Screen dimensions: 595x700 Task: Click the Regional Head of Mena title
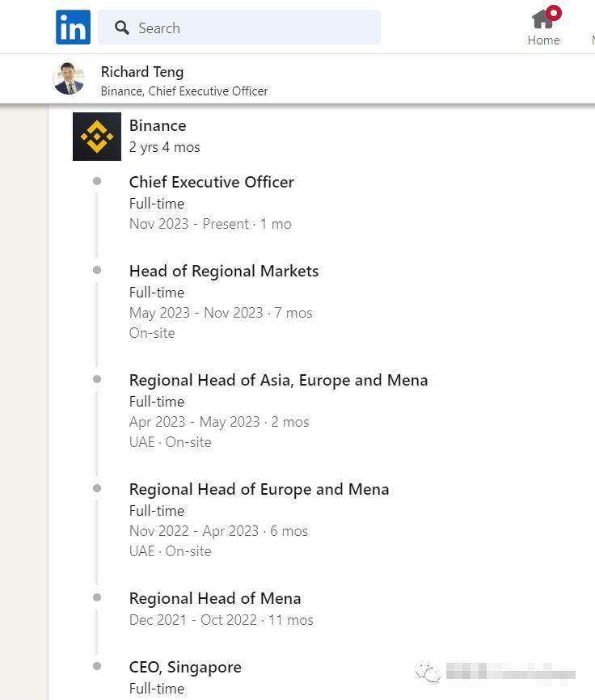[x=214, y=598]
